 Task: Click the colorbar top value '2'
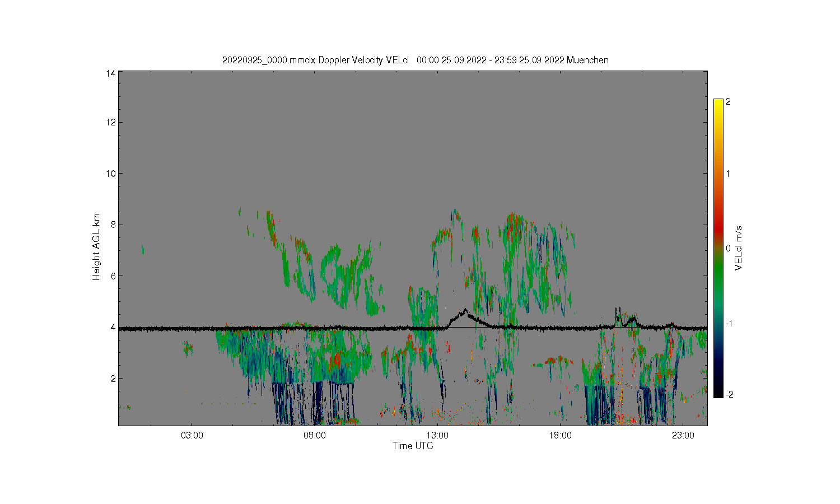[728, 102]
